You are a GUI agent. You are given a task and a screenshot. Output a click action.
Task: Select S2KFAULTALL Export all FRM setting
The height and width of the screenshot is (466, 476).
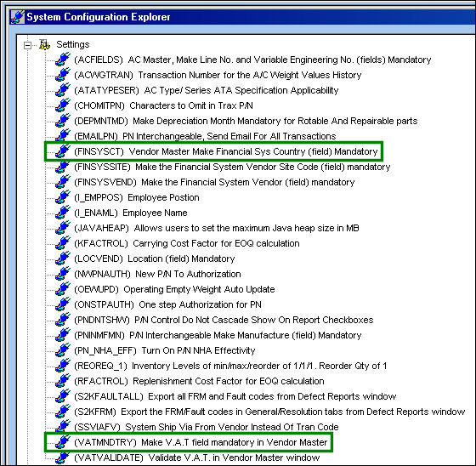(235, 396)
